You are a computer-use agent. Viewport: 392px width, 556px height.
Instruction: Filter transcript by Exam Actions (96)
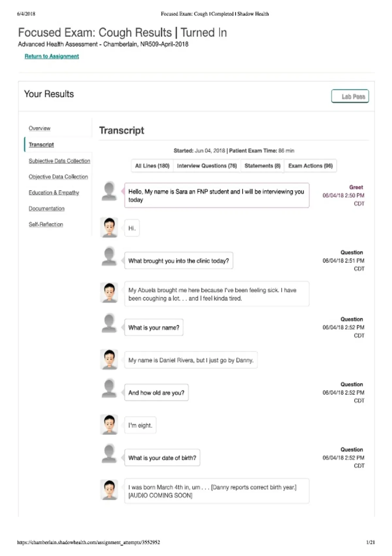pyautogui.click(x=310, y=166)
